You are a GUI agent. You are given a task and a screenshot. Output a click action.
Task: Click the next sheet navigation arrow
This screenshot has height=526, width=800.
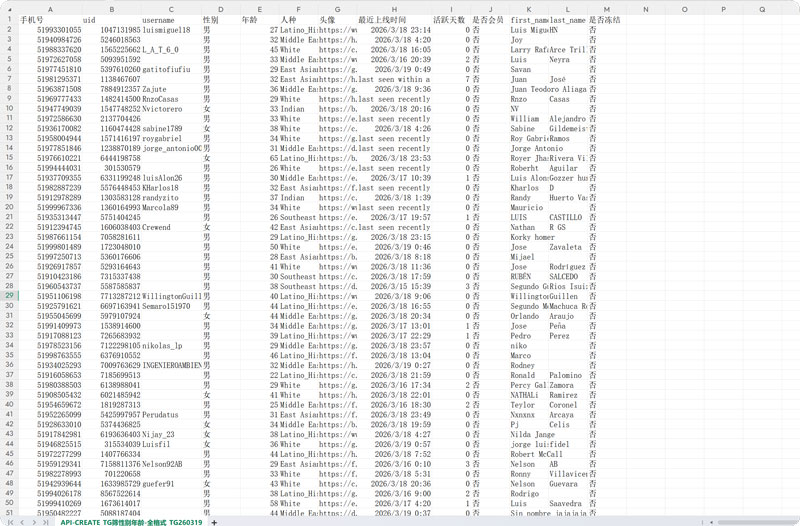(33, 522)
